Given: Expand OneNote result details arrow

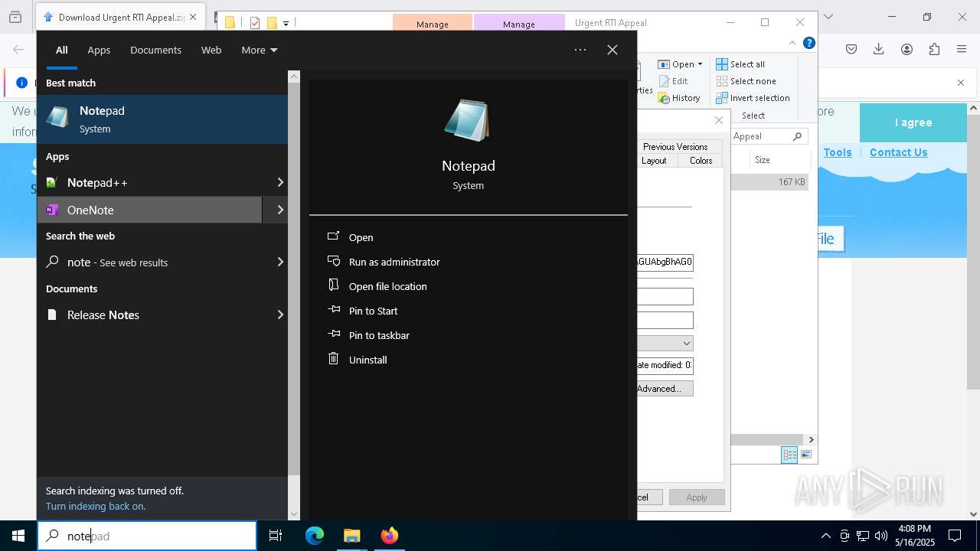Looking at the screenshot, I should click(279, 210).
